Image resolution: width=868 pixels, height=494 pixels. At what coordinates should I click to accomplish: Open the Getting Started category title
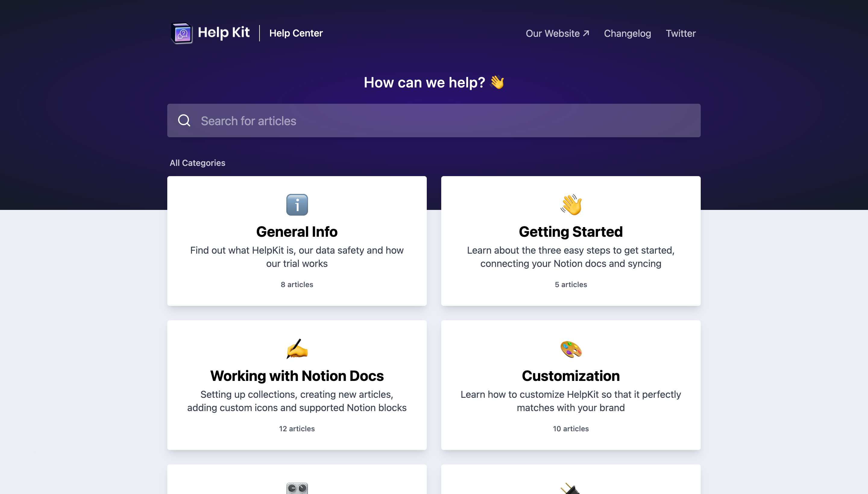tap(571, 232)
